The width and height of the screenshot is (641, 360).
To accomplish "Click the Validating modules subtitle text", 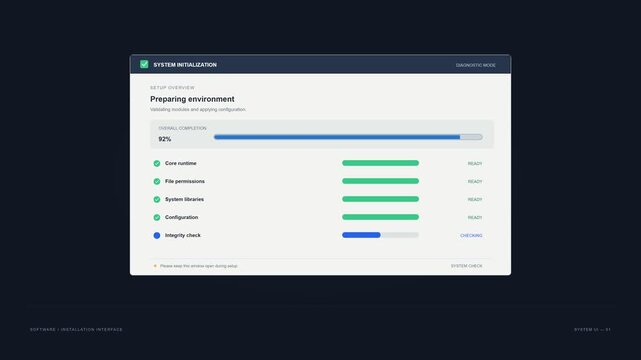I will [198, 110].
